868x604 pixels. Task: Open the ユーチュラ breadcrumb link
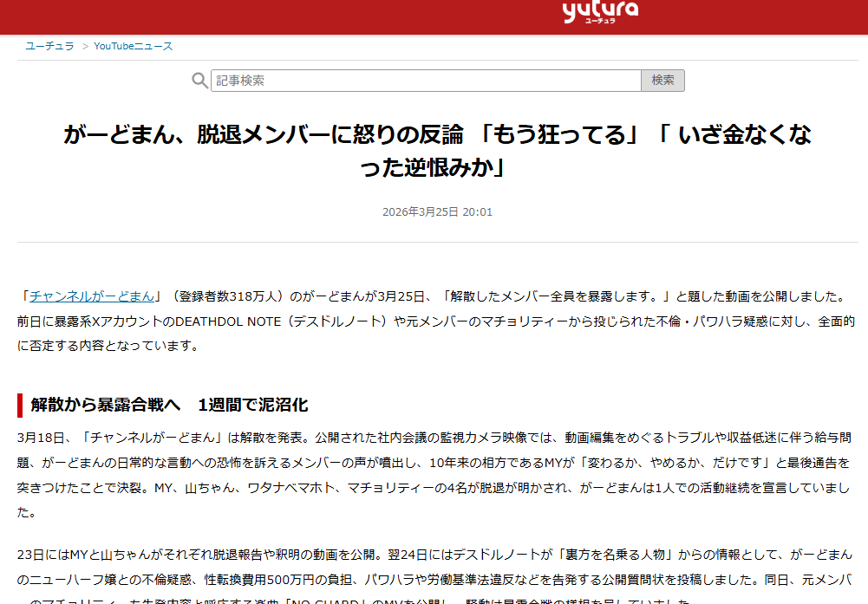(49, 46)
